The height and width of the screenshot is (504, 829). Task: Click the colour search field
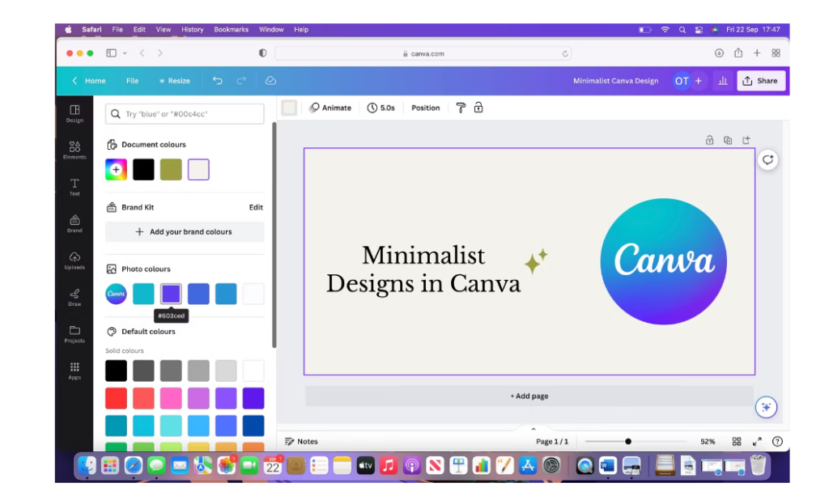[x=185, y=113]
